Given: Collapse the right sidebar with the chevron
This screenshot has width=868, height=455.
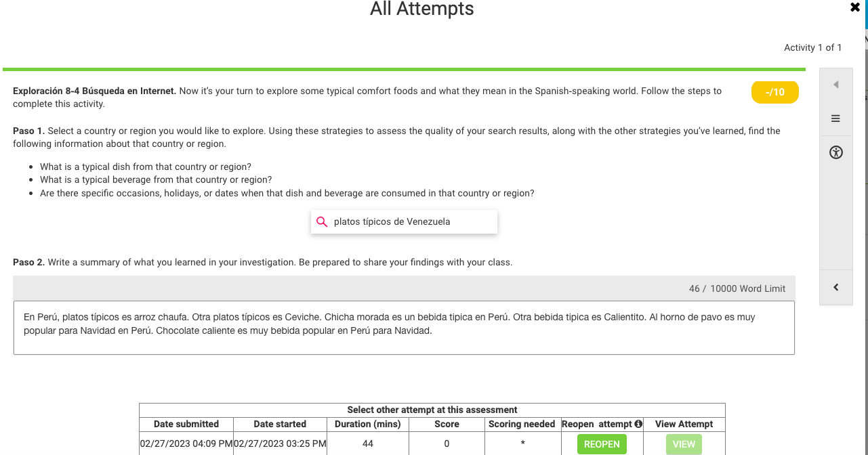Looking at the screenshot, I should click(x=835, y=287).
